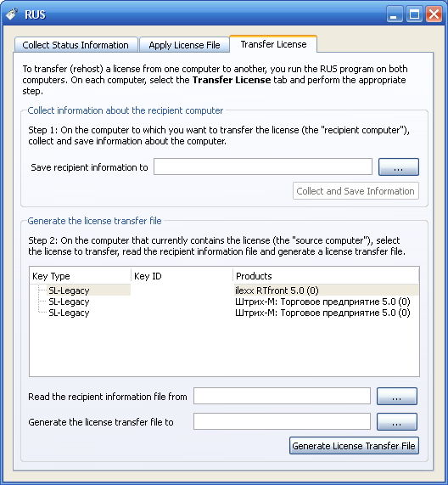Switch to Collect Status Information tab
This screenshot has height=485, width=448.
pyautogui.click(x=76, y=45)
